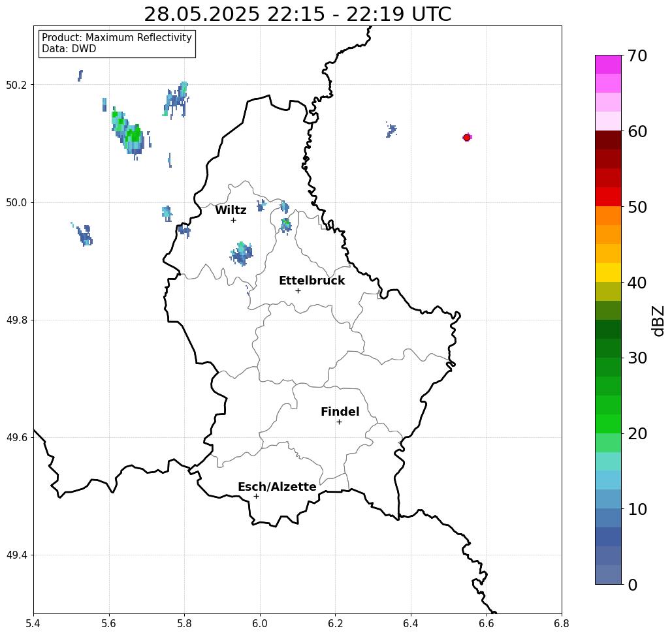Click the longitude tick label 6.0

pyautogui.click(x=260, y=623)
